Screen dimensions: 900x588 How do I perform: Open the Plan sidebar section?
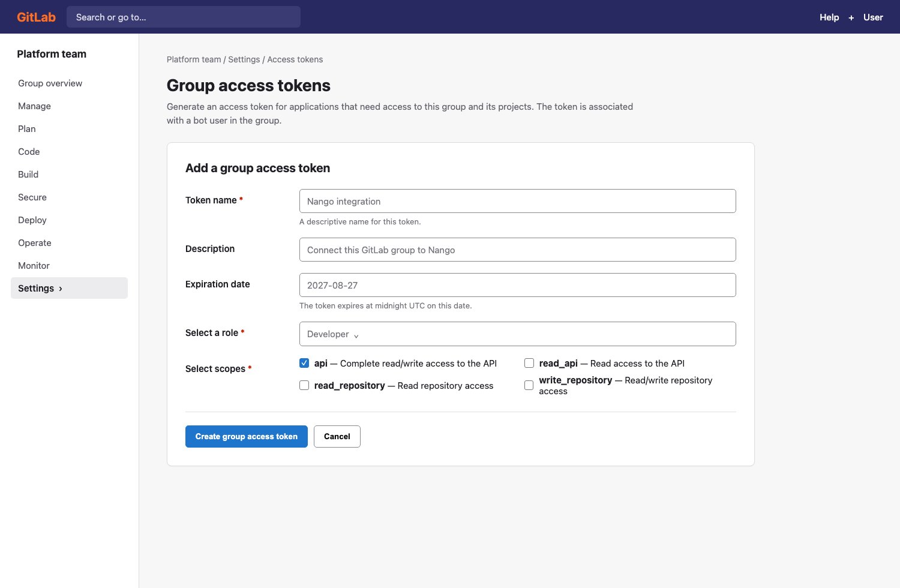pos(69,128)
